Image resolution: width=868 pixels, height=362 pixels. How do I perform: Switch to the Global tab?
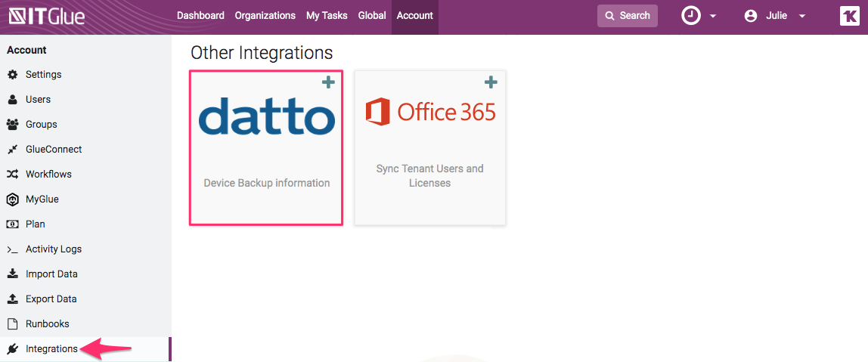[x=372, y=16]
